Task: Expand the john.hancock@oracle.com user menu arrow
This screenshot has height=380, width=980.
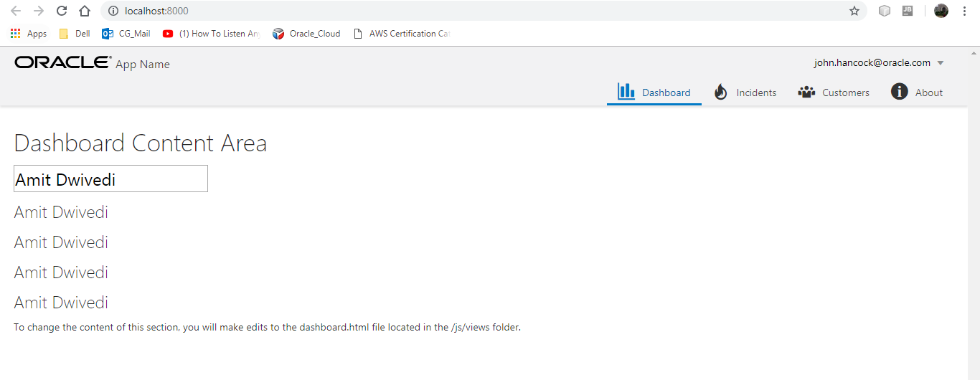Action: point(941,63)
